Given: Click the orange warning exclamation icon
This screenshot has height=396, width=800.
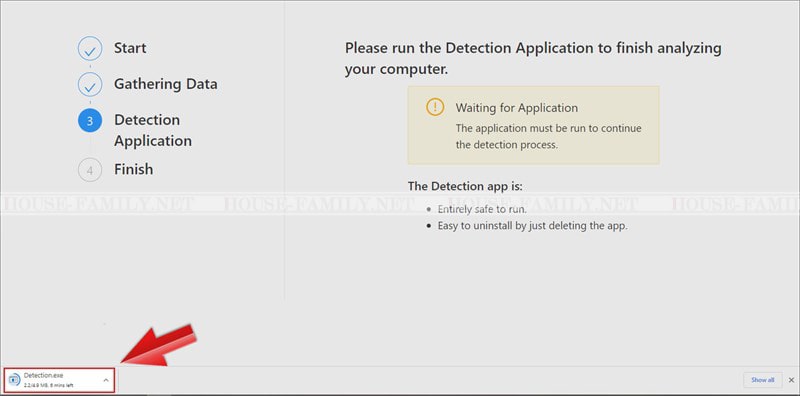Looking at the screenshot, I should click(435, 107).
